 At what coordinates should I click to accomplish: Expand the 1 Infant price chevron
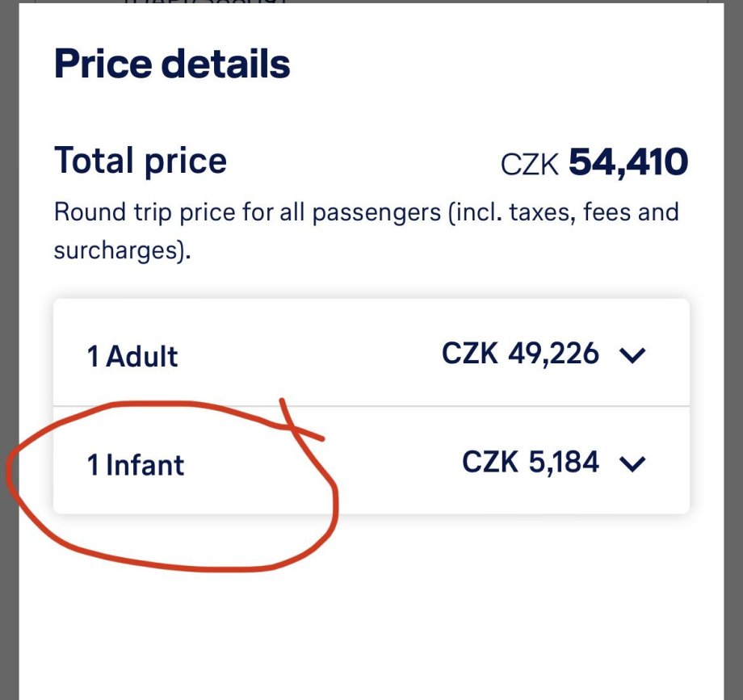(632, 463)
